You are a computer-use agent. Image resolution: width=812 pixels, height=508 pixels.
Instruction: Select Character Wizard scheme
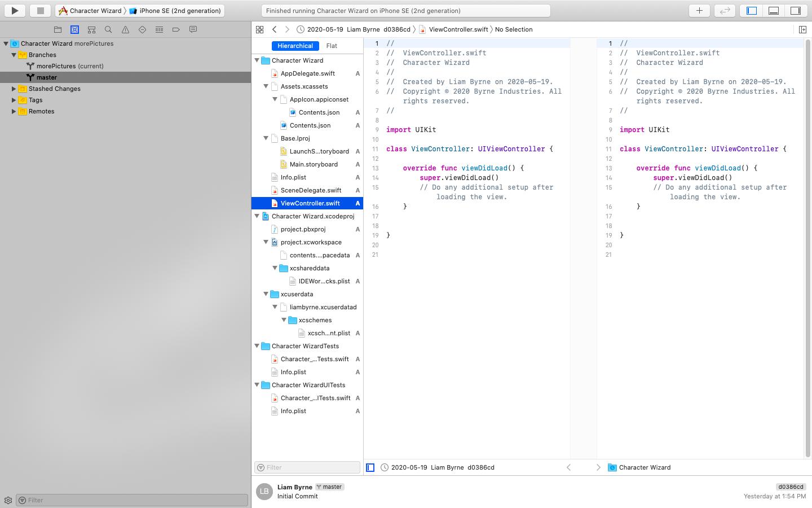point(90,11)
